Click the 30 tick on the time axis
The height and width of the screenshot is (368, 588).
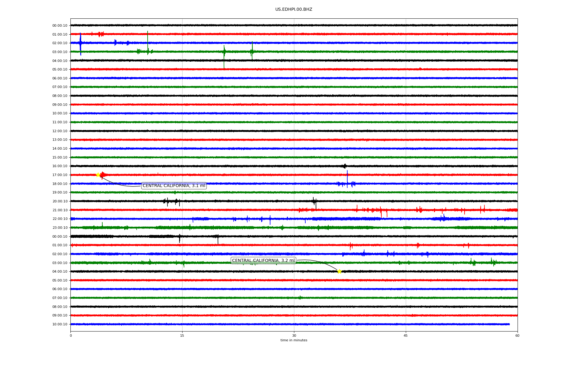point(294,335)
